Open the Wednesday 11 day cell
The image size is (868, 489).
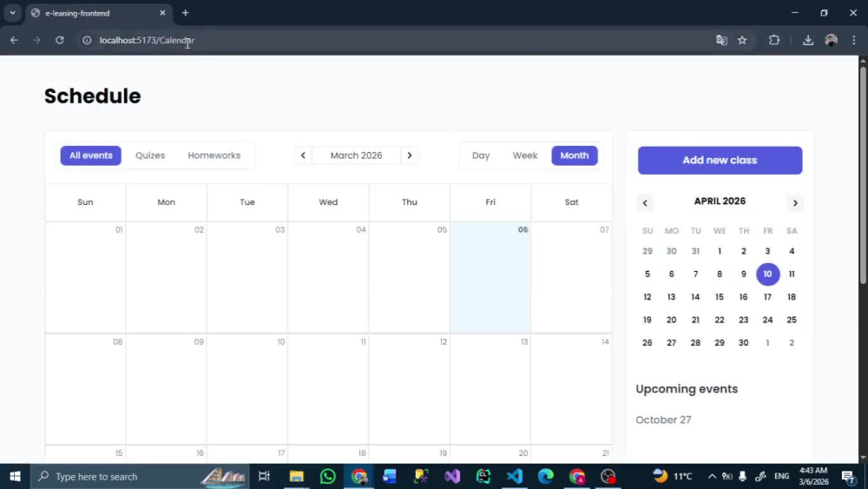328,389
